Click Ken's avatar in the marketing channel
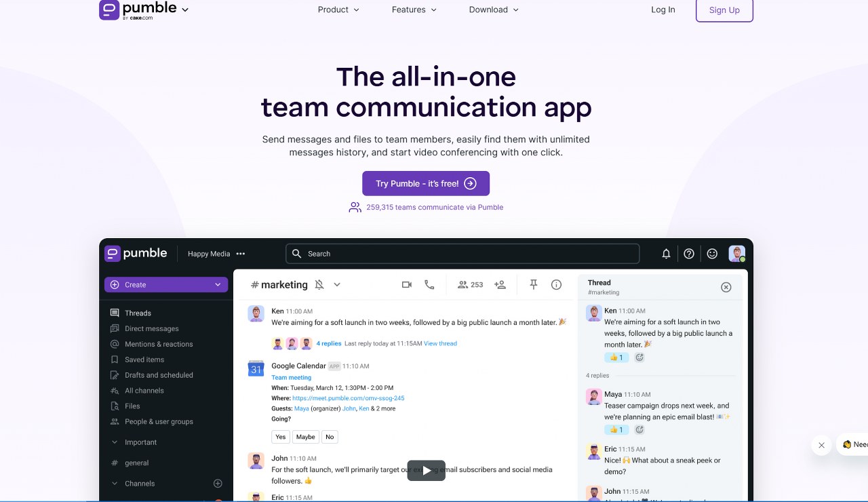Viewport: 868px width, 502px height. coord(256,313)
